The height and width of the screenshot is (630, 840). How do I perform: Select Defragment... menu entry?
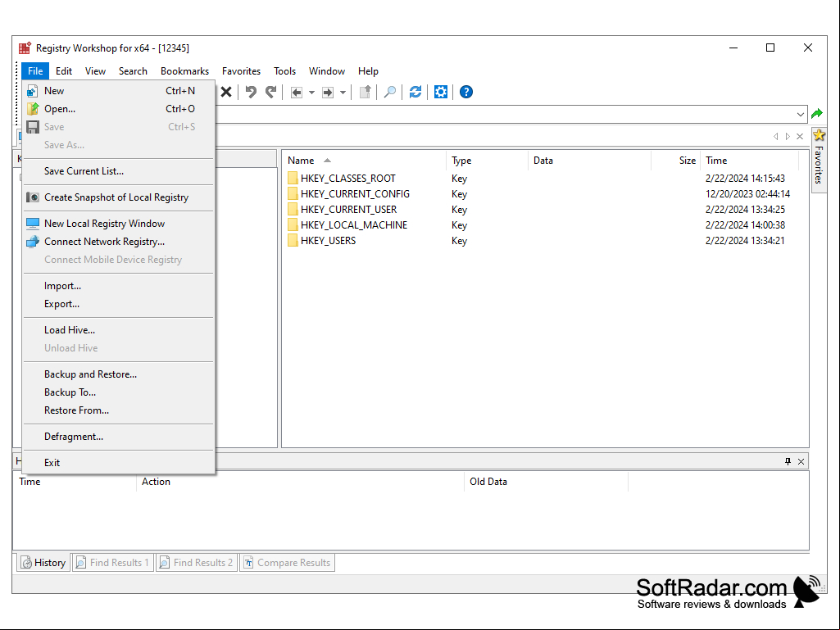(x=119, y=437)
